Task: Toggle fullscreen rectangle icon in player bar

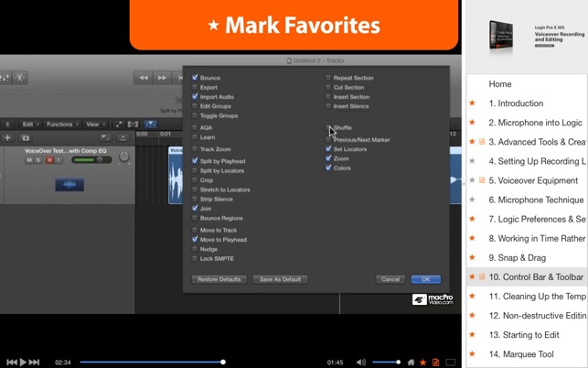Action: 451,363
